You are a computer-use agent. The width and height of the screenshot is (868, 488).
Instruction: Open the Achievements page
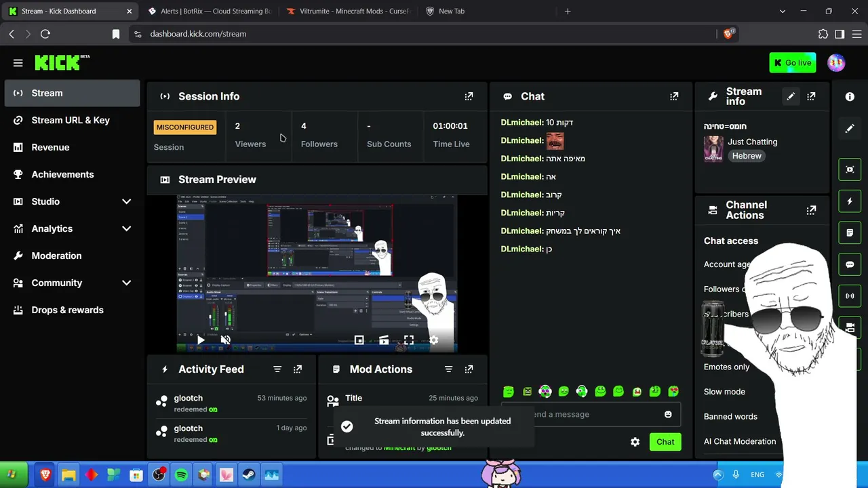[x=72, y=174]
